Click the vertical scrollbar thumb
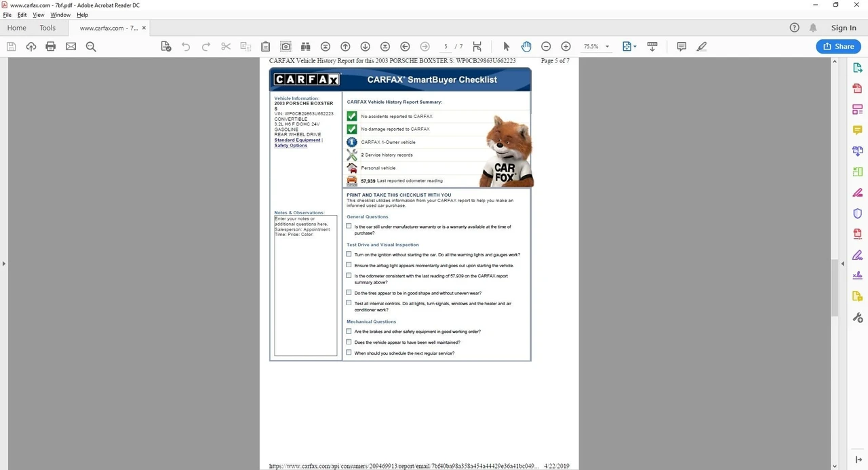The width and height of the screenshot is (868, 470). click(835, 288)
